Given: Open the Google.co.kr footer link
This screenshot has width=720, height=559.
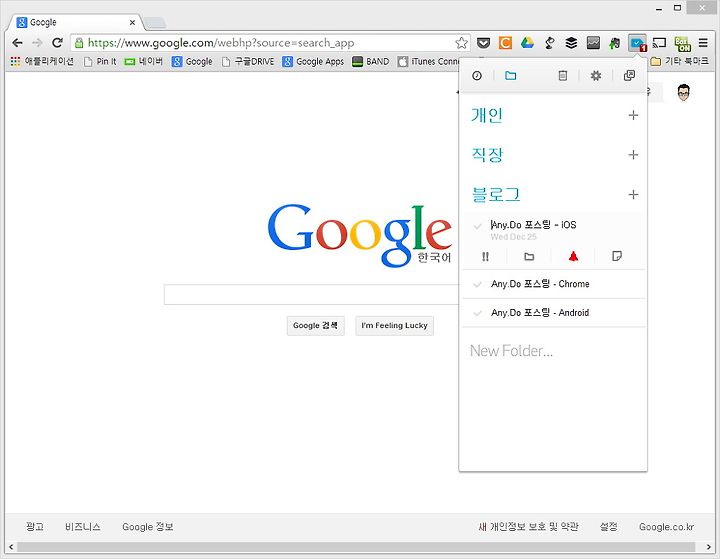Looking at the screenshot, I should click(x=666, y=527).
